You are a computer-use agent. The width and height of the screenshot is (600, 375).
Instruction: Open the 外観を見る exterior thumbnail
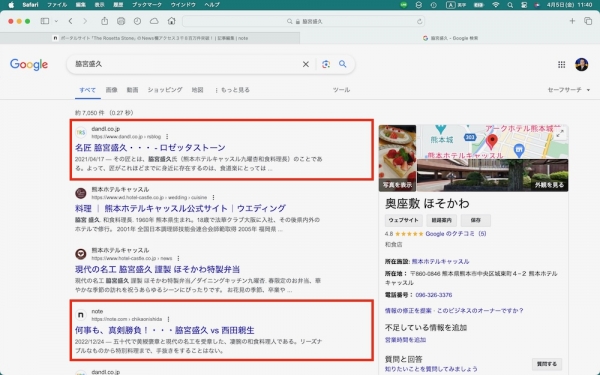(492, 175)
